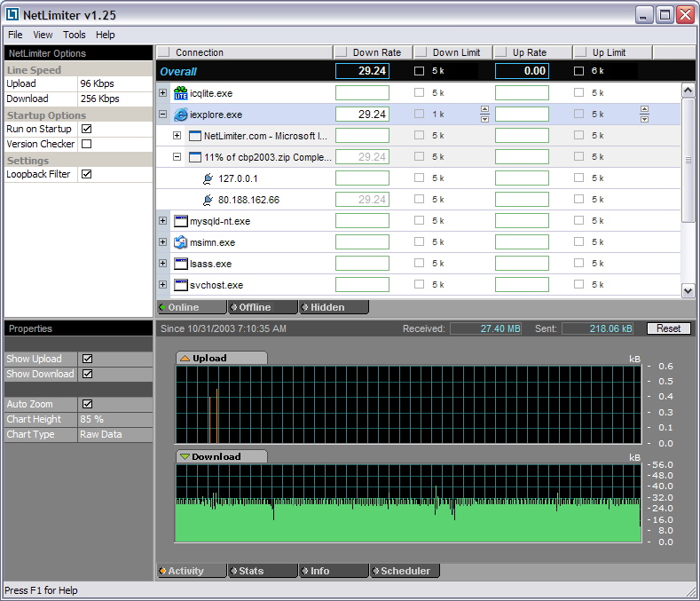This screenshot has height=601, width=700.
Task: Sort by the Connection column header
Action: 244,52
